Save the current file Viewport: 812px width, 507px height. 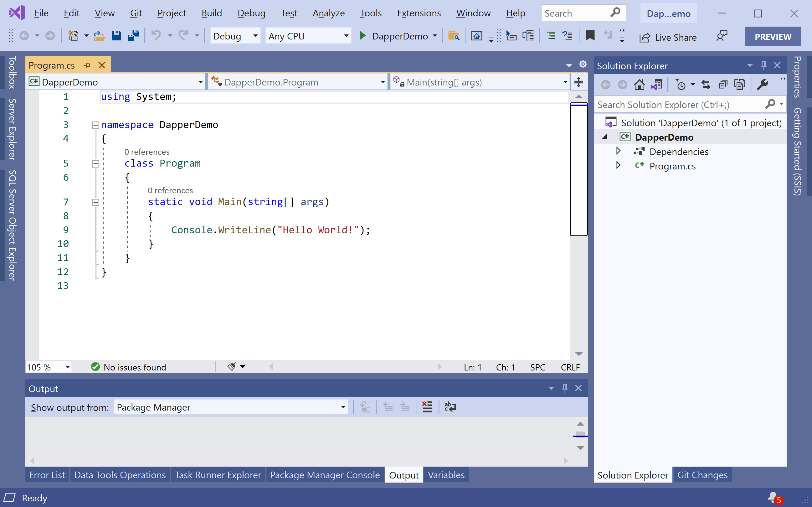coord(116,36)
